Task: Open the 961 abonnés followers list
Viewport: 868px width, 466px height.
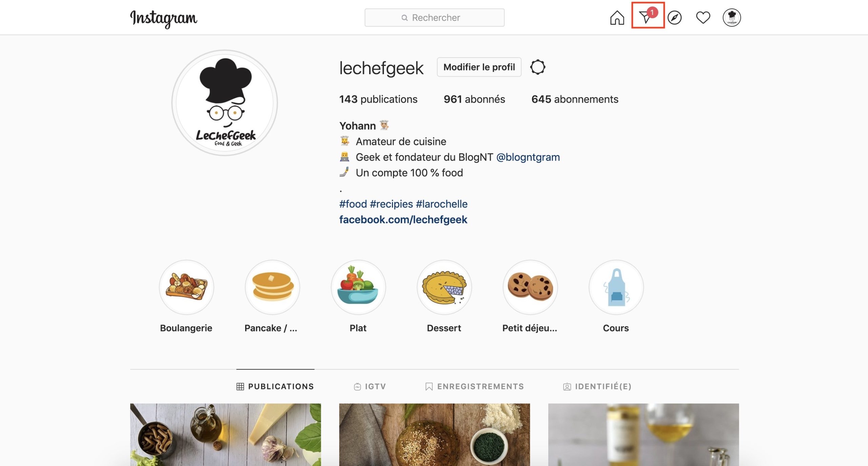Action: [474, 99]
